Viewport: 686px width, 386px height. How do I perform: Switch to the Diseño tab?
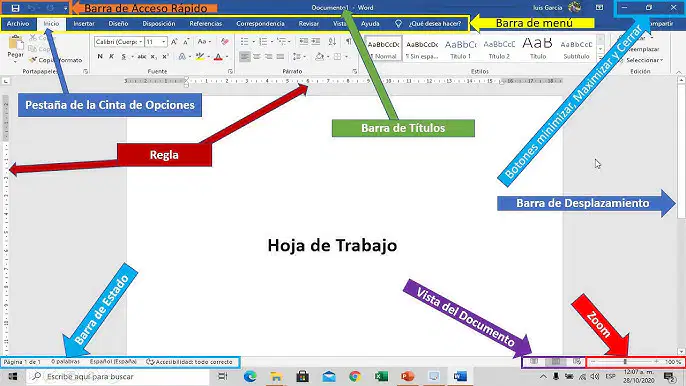(118, 24)
